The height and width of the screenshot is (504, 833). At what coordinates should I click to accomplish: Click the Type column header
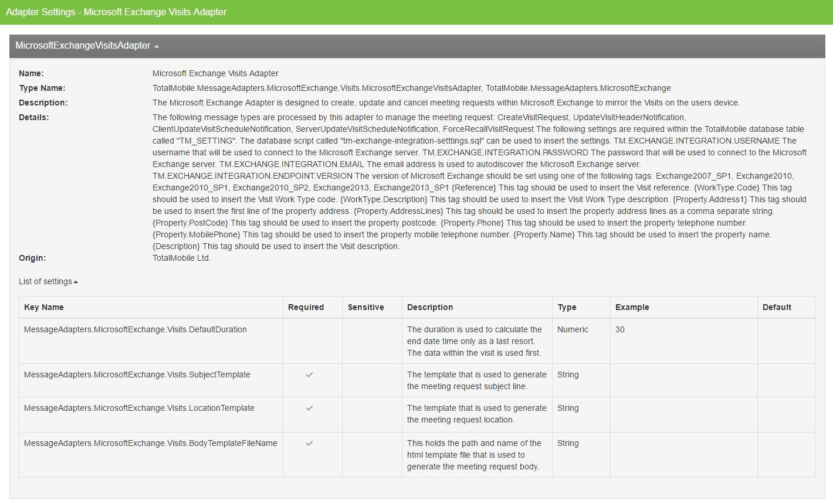coord(567,307)
